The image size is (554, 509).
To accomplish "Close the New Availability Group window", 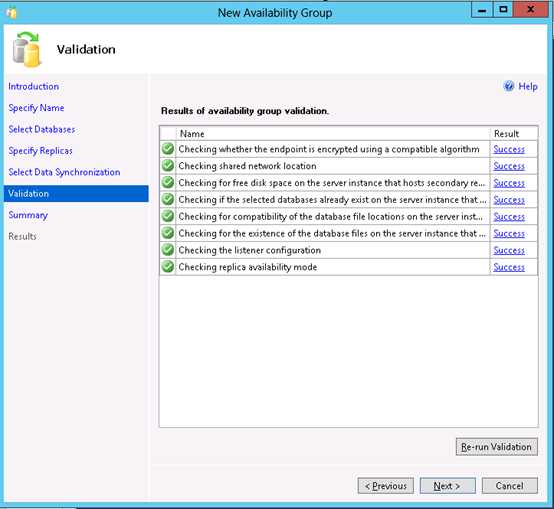I will (530, 10).
